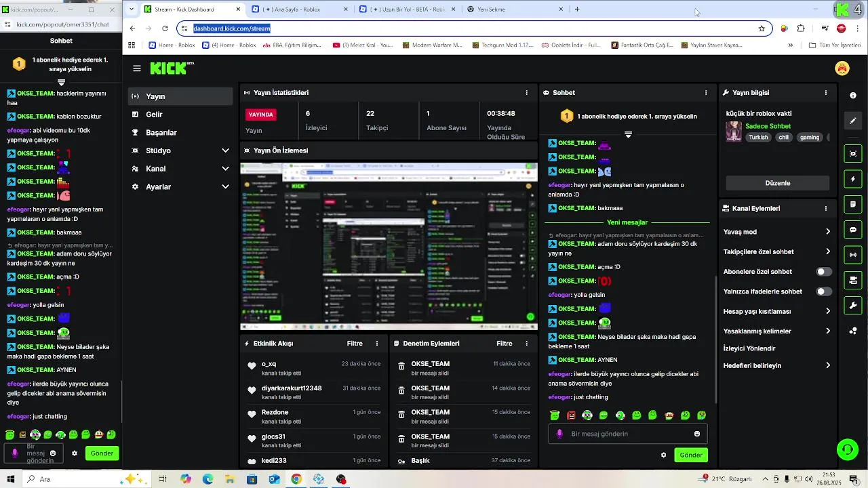The image size is (868, 488).
Task: Click the purple microphone icon in dashboard chat input
Action: tap(559, 434)
